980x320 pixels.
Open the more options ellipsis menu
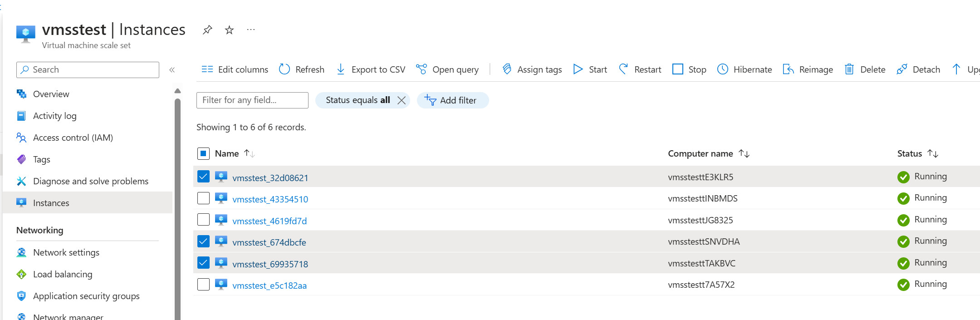pyautogui.click(x=251, y=30)
